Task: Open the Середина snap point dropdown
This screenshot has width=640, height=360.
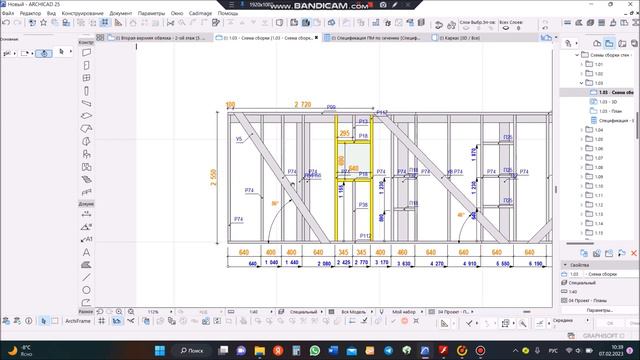Action: coord(588,320)
